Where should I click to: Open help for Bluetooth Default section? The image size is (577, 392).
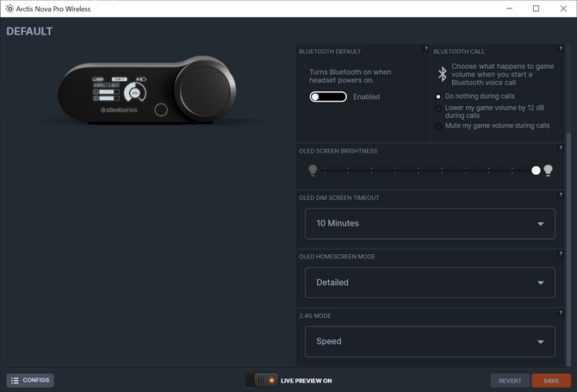pyautogui.click(x=426, y=48)
